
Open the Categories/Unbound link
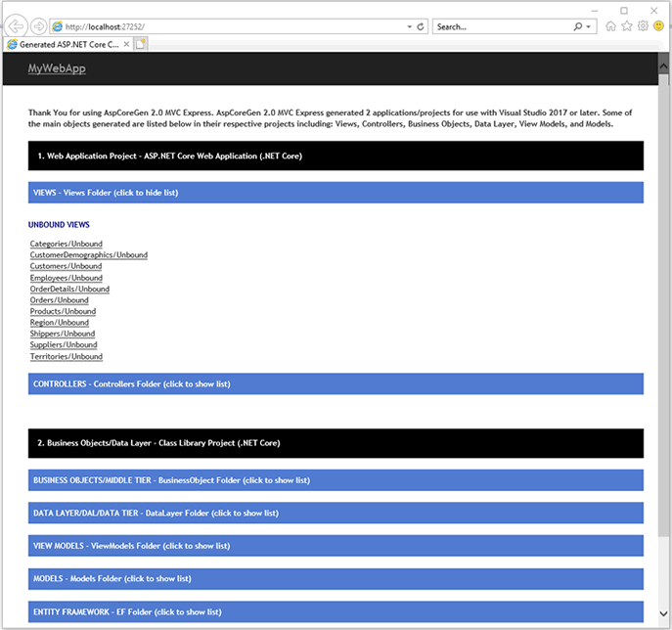click(x=66, y=244)
